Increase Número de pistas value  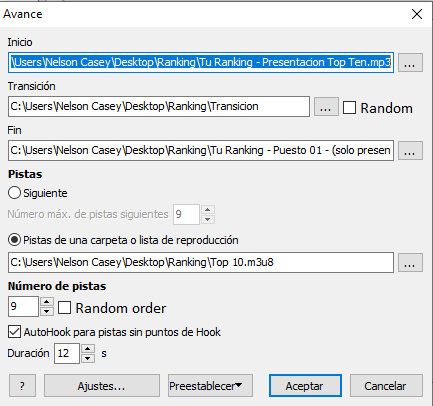coord(47,302)
